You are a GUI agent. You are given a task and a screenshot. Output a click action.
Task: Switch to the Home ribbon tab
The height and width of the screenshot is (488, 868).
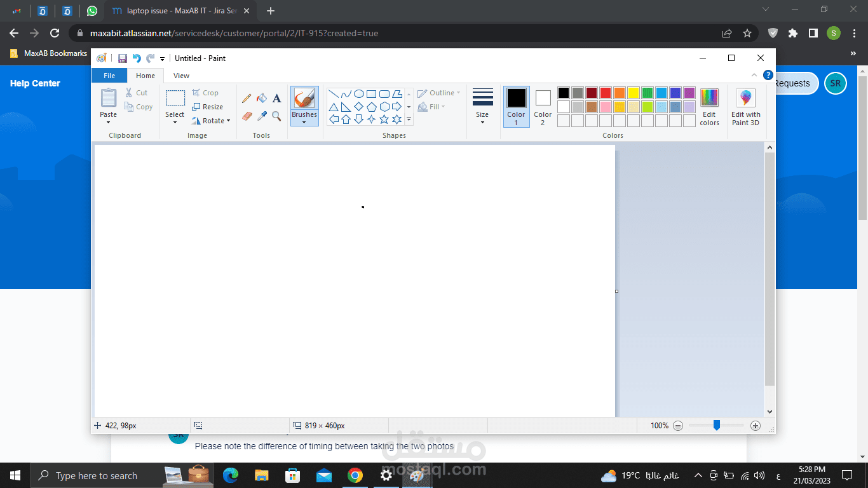pyautogui.click(x=146, y=76)
